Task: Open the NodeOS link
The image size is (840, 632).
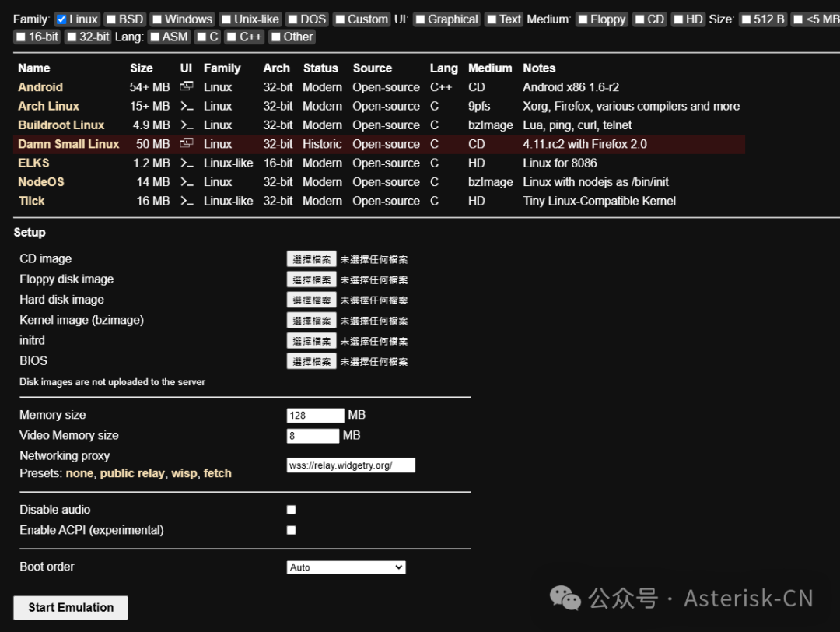Action: pyautogui.click(x=40, y=181)
